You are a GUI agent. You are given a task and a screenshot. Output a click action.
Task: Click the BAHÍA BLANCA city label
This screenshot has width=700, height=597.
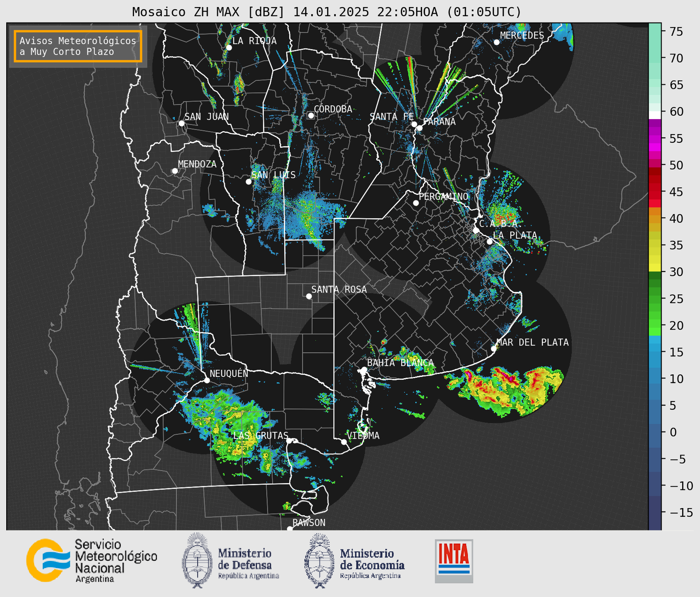pos(400,363)
